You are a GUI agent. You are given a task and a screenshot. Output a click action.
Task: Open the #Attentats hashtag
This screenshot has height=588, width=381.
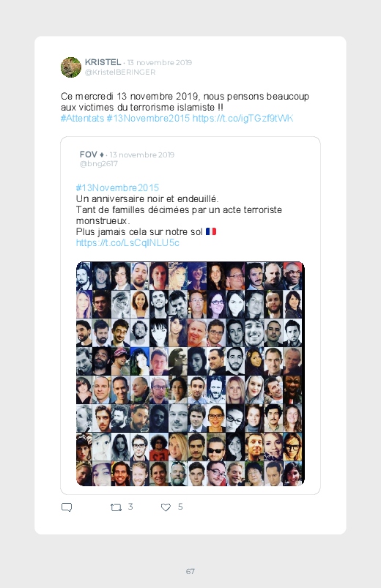(x=82, y=118)
